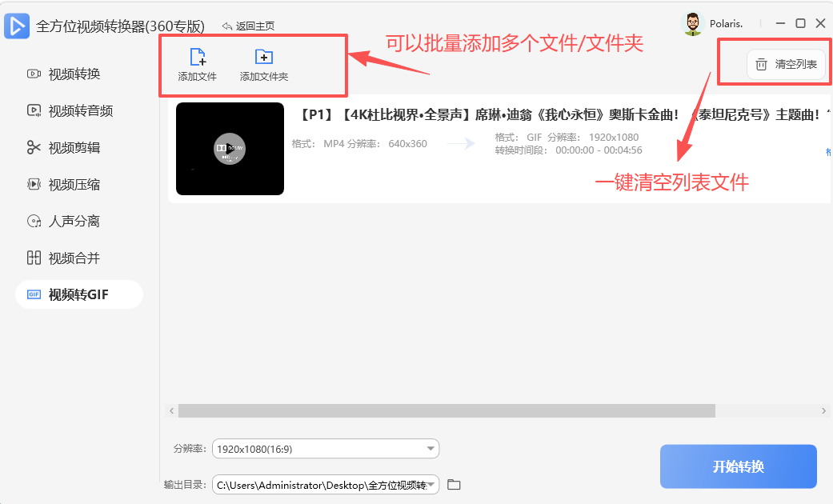The height and width of the screenshot is (504, 833).
Task: Start conversion with 开始转换
Action: pos(738,466)
